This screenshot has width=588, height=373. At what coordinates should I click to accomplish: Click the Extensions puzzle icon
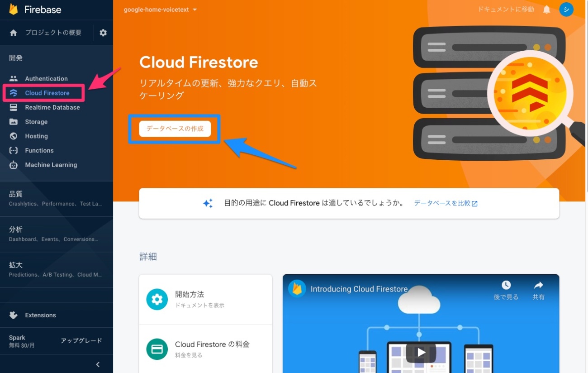click(x=14, y=315)
